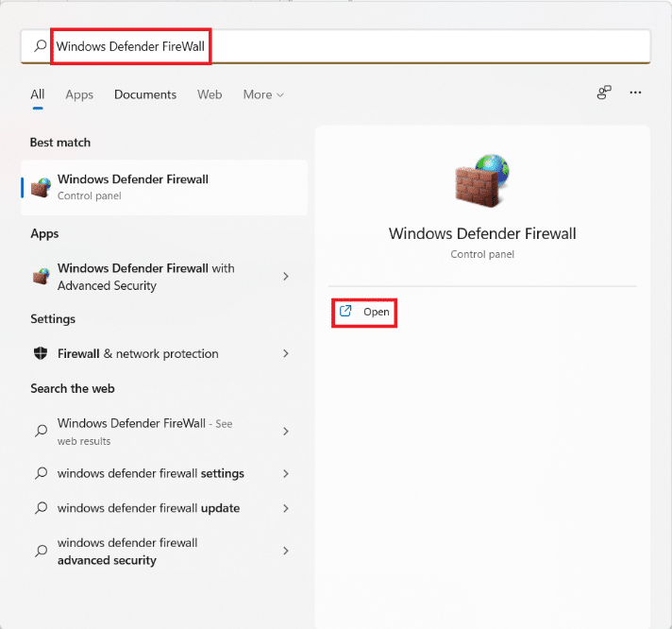Click the Windows Defender Firewall brick icon in Best match

41,187
